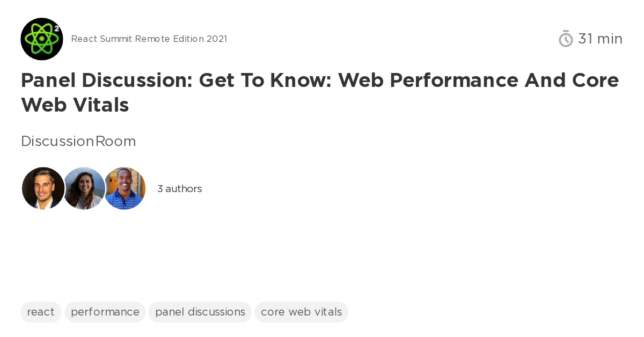Open the talk title heading

tap(320, 92)
